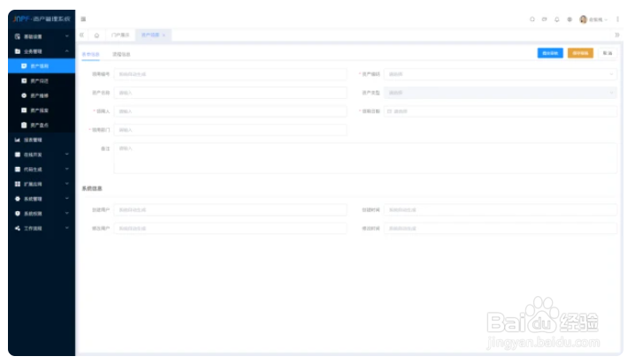
Task: Switch to the 流程信息 tab
Action: click(121, 54)
